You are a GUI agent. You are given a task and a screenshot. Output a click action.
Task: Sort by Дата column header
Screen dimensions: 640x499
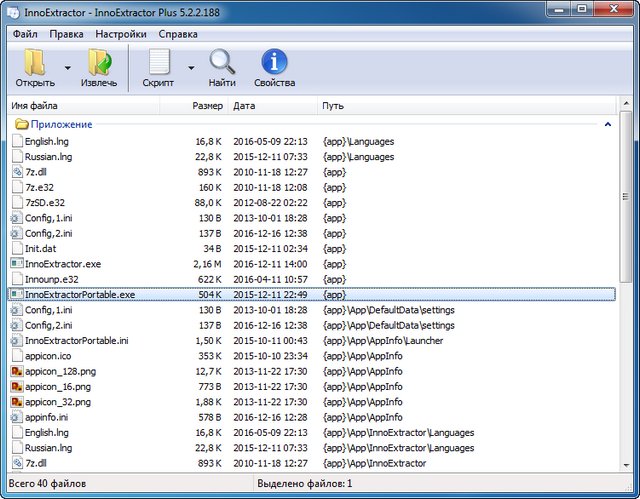coord(270,105)
